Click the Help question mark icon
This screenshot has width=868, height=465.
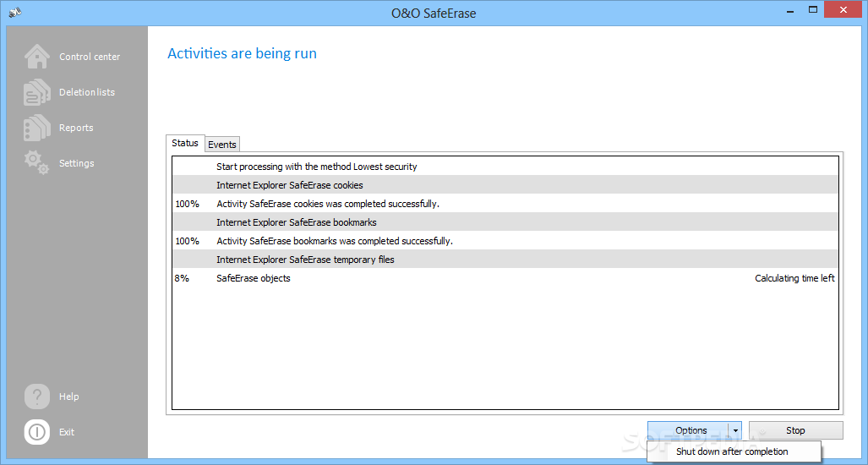click(36, 397)
